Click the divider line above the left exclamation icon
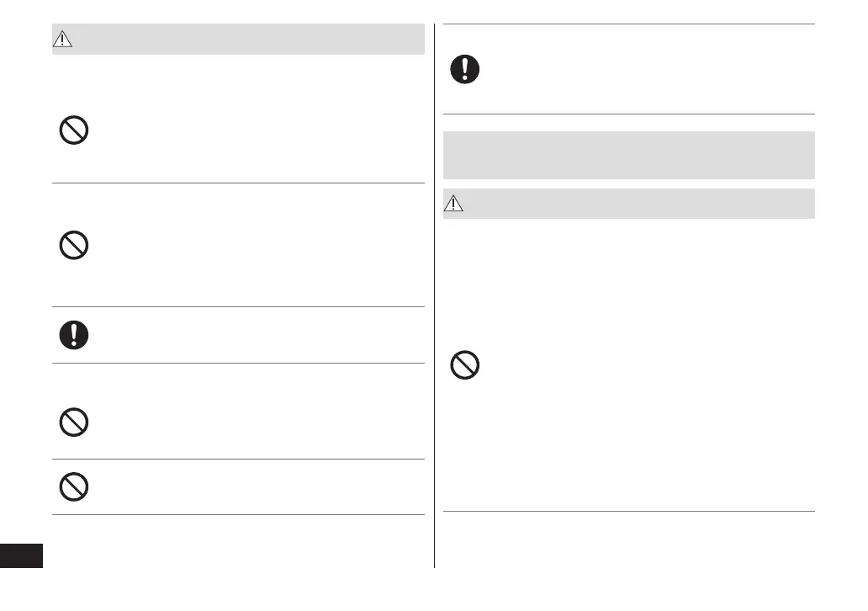The width and height of the screenshot is (868, 611). click(238, 306)
